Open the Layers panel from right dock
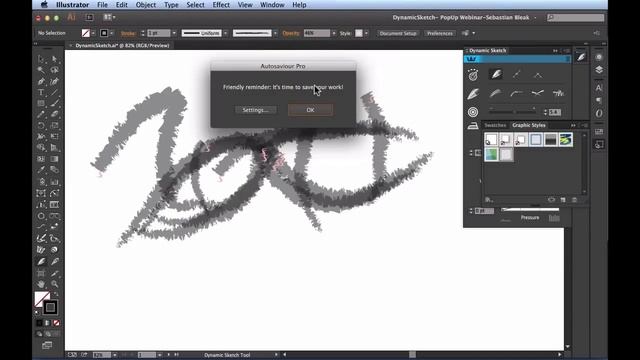The width and height of the screenshot is (640, 360). [x=599, y=70]
